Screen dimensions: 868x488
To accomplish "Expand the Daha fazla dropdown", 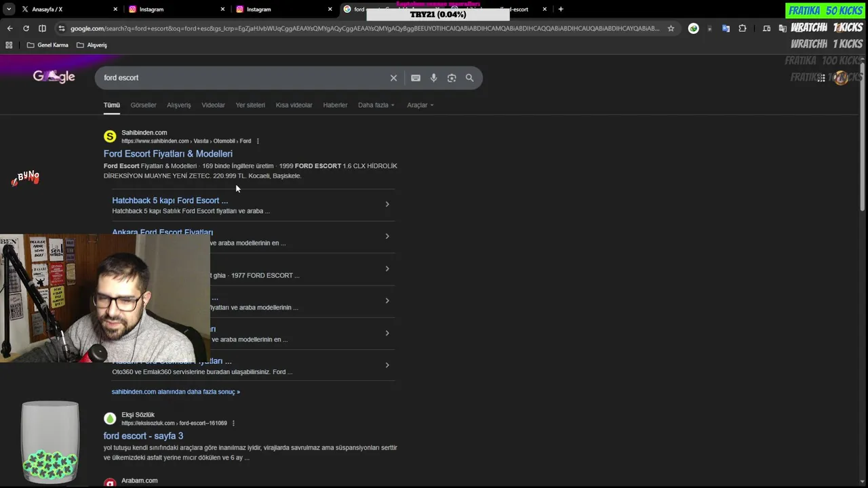I will pyautogui.click(x=376, y=105).
